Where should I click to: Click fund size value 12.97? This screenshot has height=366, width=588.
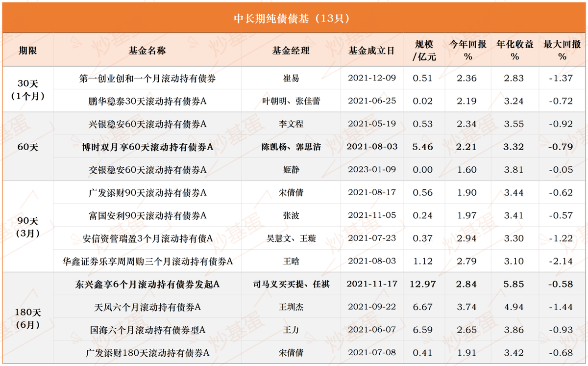[423, 284]
